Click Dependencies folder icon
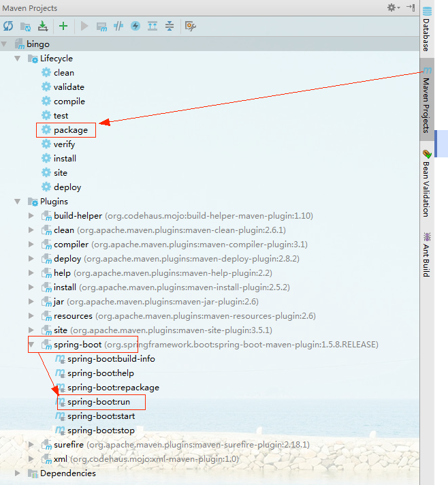This screenshot has width=448, height=485. tap(33, 473)
